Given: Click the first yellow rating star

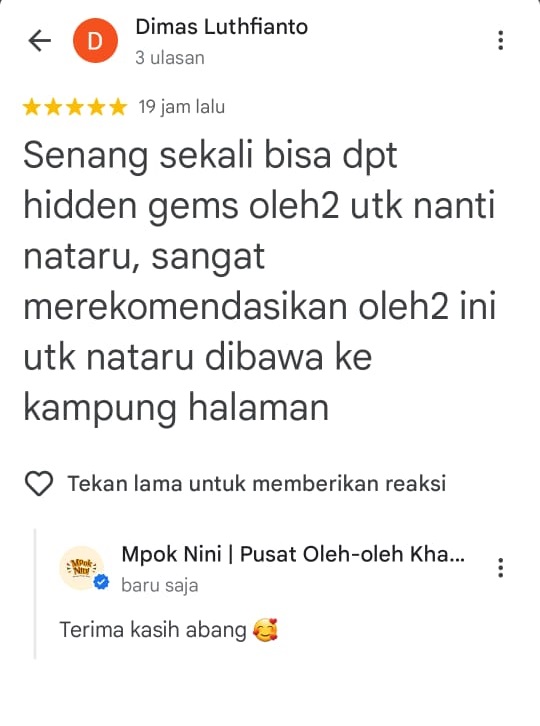Looking at the screenshot, I should pos(32,107).
